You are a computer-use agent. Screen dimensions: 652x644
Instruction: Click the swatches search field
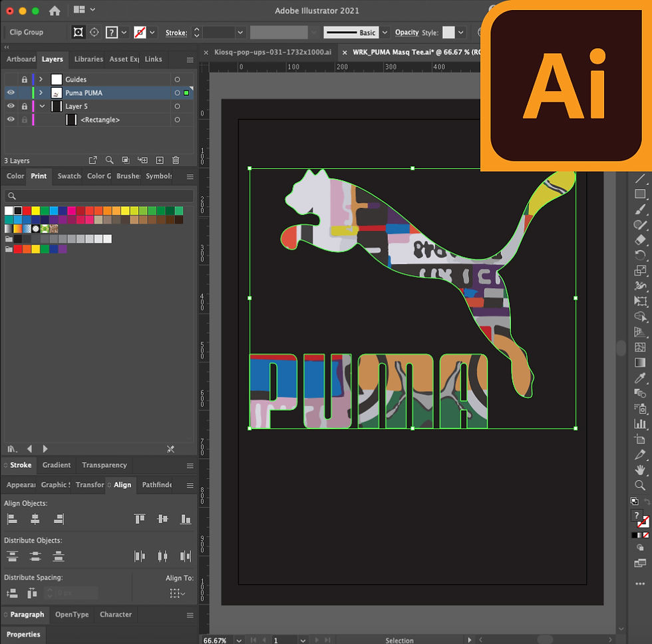coord(100,196)
